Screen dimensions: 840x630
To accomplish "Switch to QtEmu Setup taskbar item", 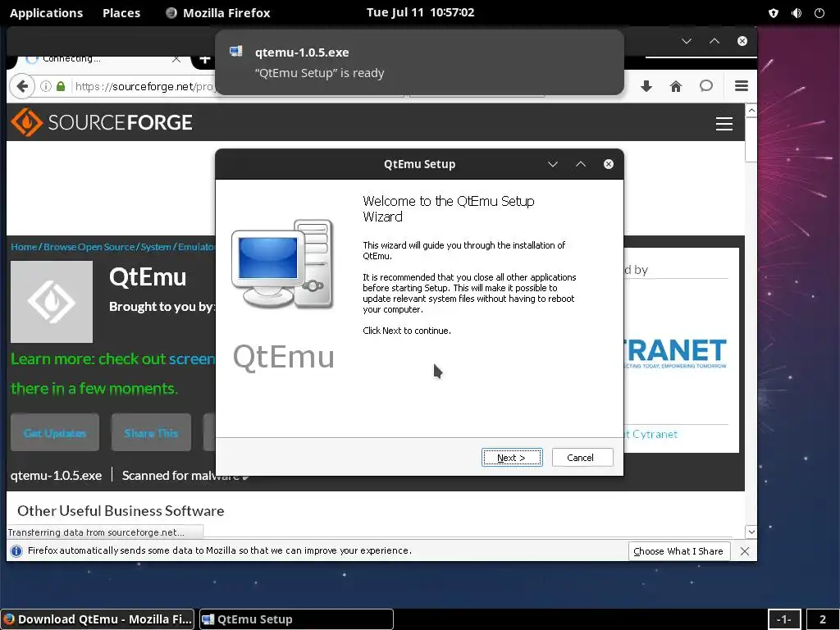I will pyautogui.click(x=296, y=619).
